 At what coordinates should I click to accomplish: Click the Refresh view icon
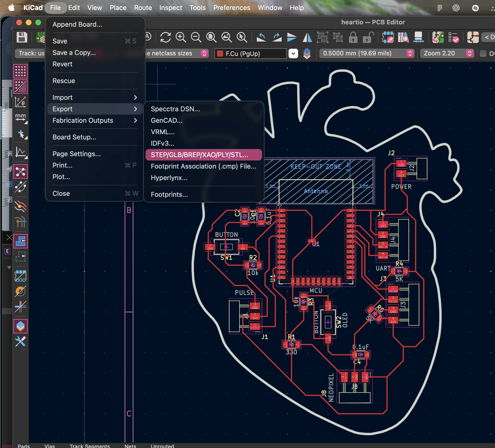165,37
